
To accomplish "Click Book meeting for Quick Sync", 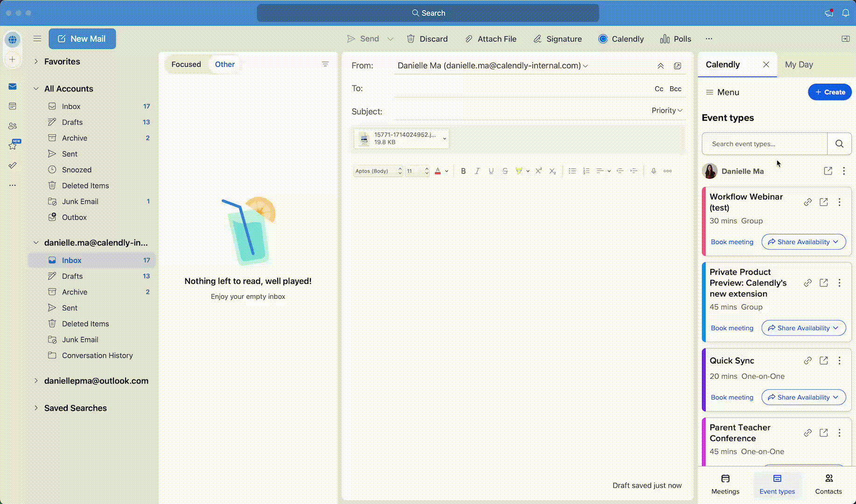I will 732,397.
